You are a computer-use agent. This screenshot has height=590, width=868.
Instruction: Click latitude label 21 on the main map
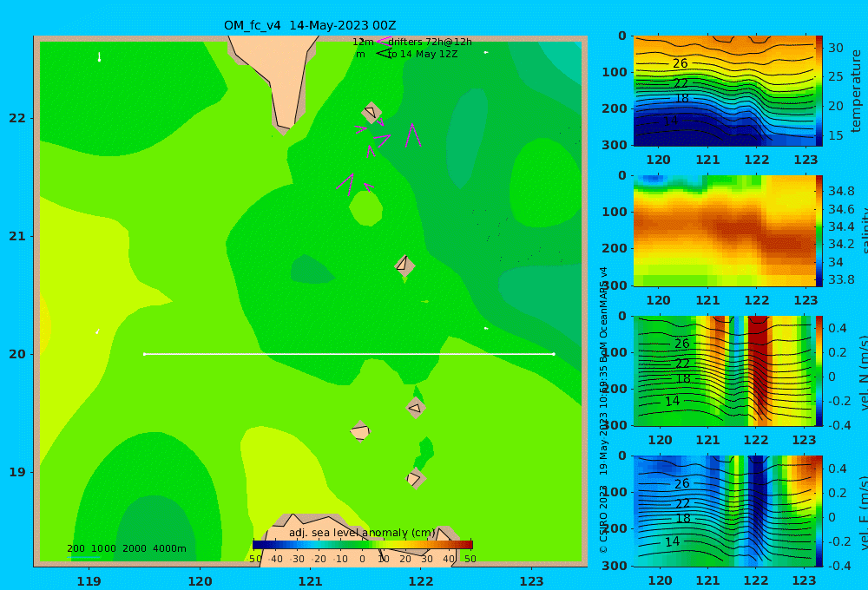click(x=17, y=236)
